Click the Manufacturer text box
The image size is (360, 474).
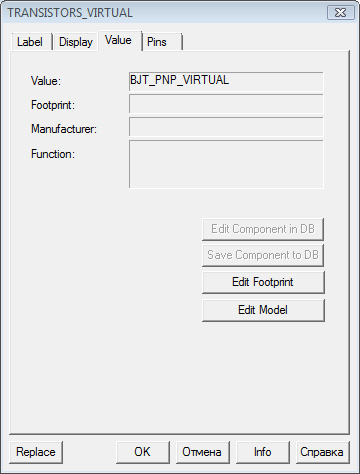(226, 127)
